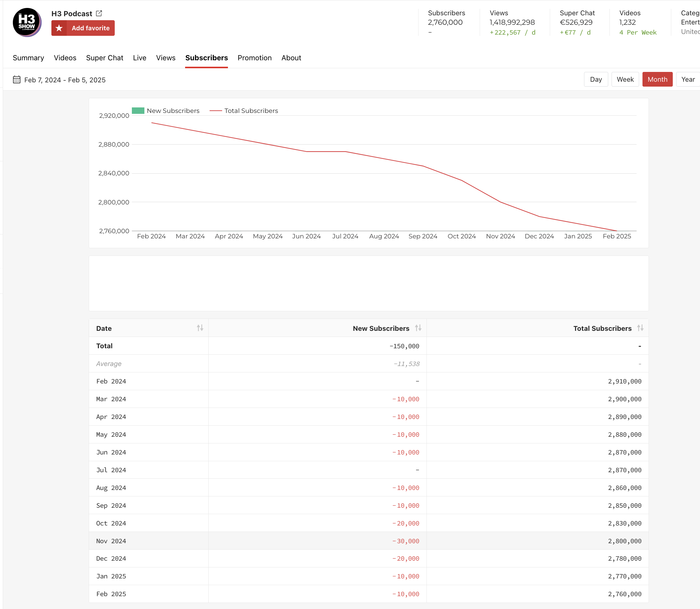700x609 pixels.
Task: Open the About tab
Action: tap(291, 58)
